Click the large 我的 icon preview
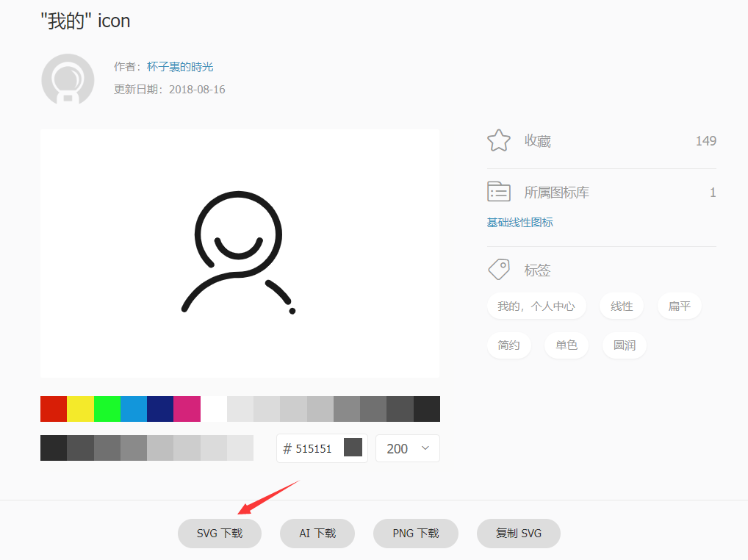The image size is (748, 560). coord(240,254)
